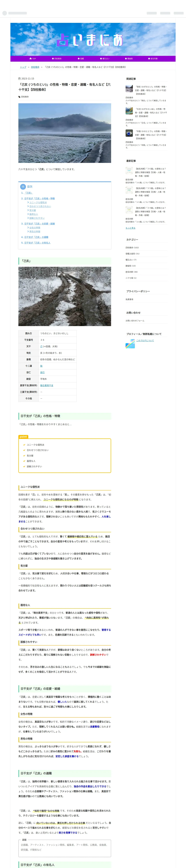The width and height of the screenshot is (186, 868).
Task: Open the 曜日占い navigation menu item
Action: pos(105,59)
